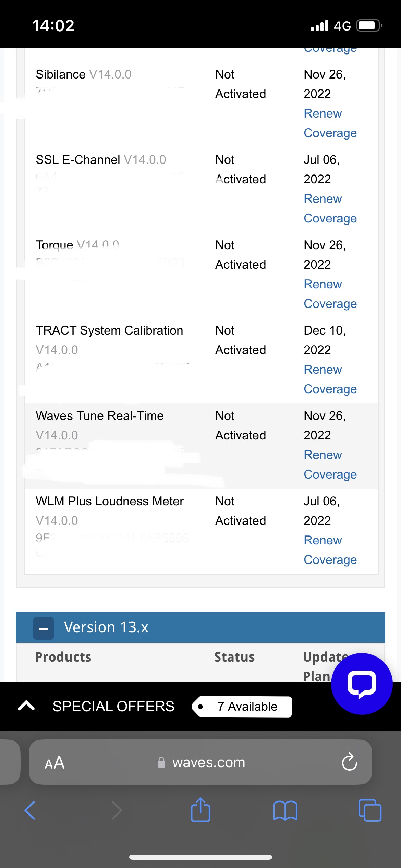Collapse the Version 13.x section
The image size is (401, 868).
[x=44, y=628]
